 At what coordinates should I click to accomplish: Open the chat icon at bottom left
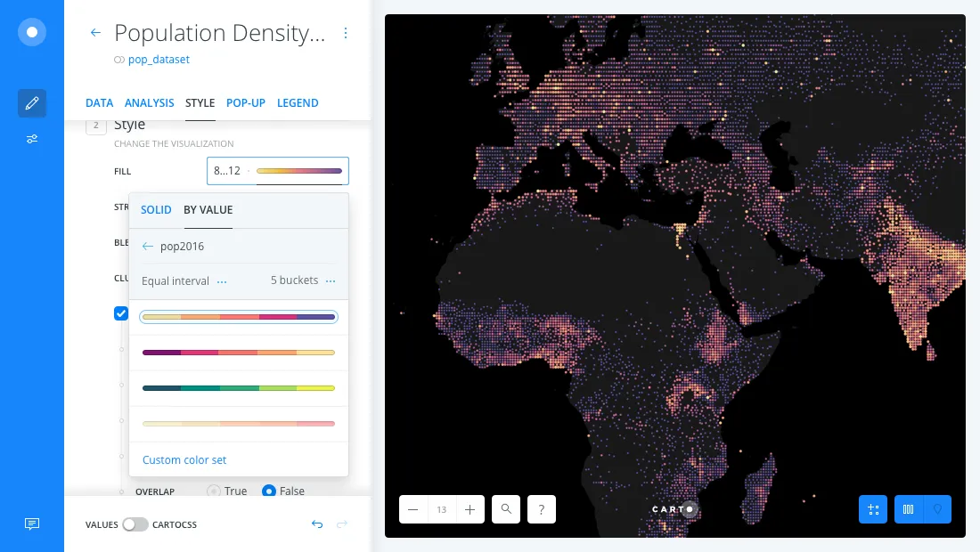pos(32,524)
